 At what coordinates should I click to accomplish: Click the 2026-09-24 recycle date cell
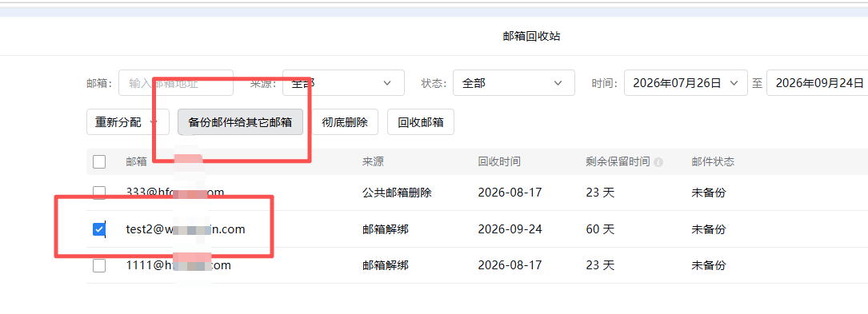coord(510,229)
